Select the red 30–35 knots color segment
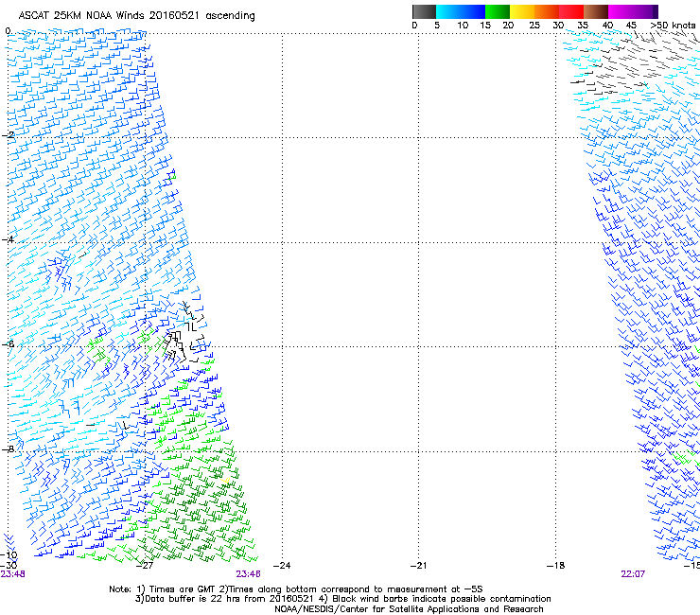 point(571,11)
